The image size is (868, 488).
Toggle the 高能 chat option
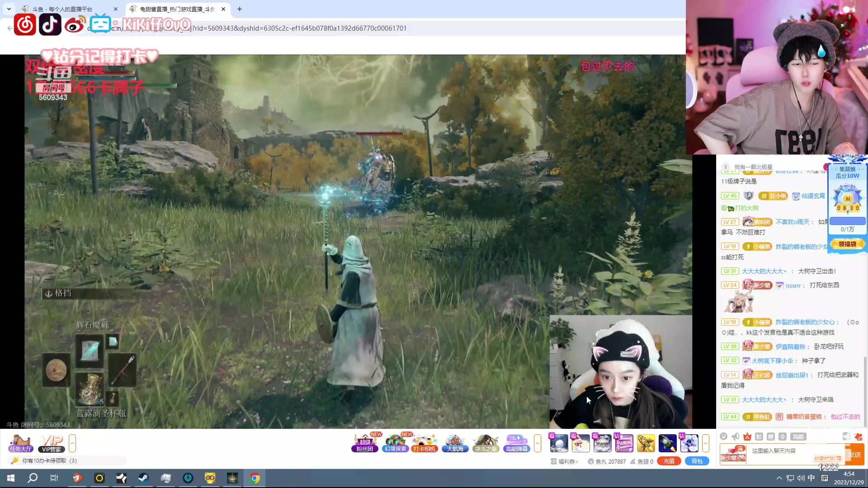798,436
